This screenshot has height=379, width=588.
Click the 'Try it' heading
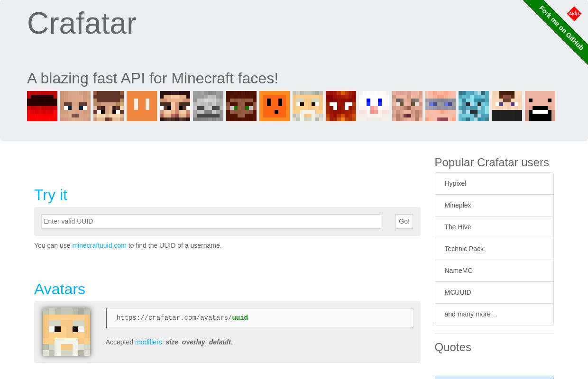[x=51, y=195]
